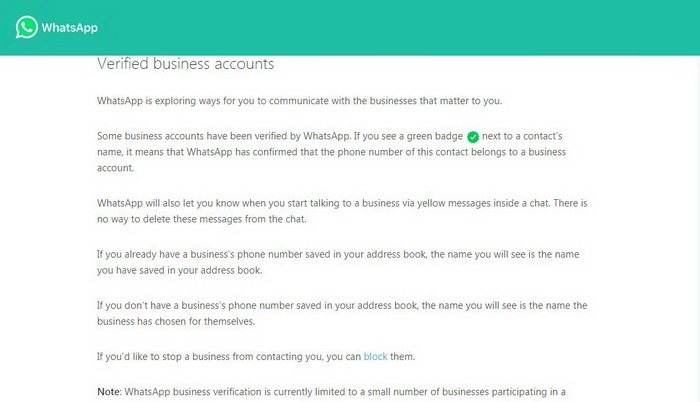Click paragraph starting 'If you already have a business's'
Viewport: 700px width, 402px height.
pos(338,262)
